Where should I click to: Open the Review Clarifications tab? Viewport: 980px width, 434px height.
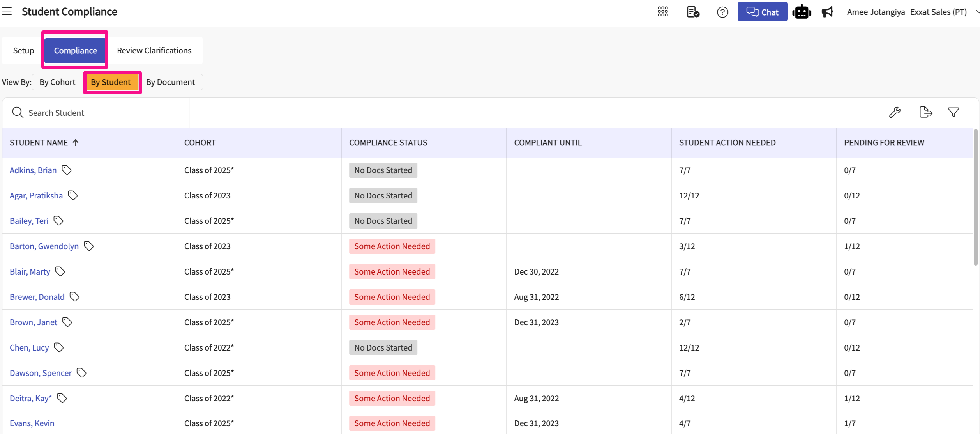154,51
